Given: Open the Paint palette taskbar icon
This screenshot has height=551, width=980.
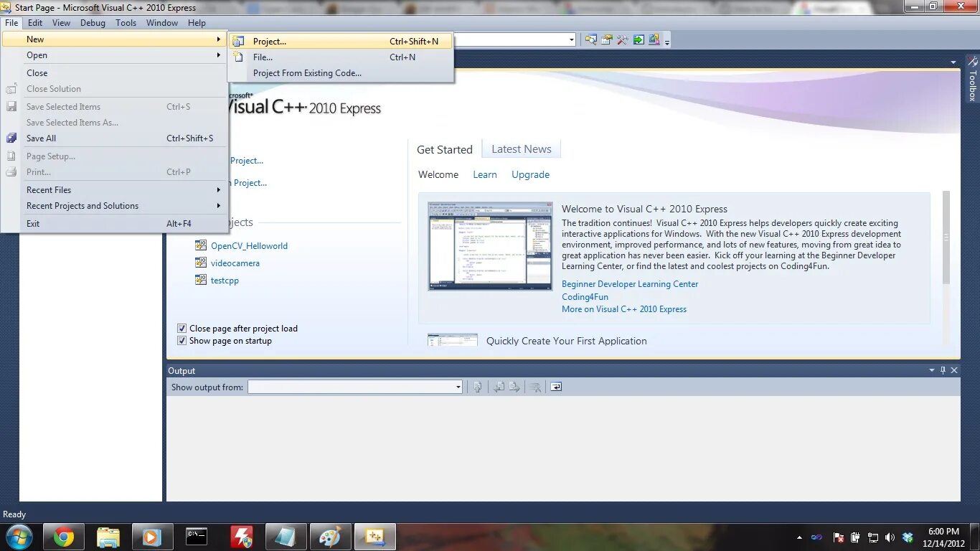Looking at the screenshot, I should (330, 537).
